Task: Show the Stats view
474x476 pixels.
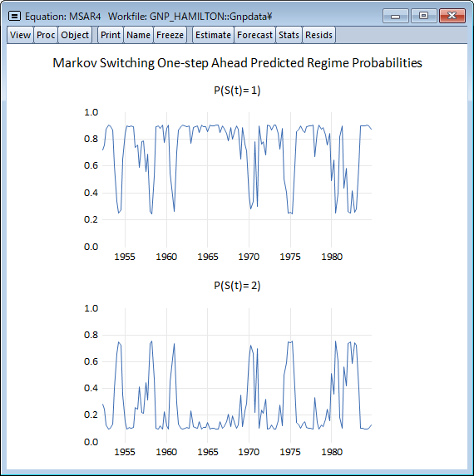Action: tap(289, 35)
